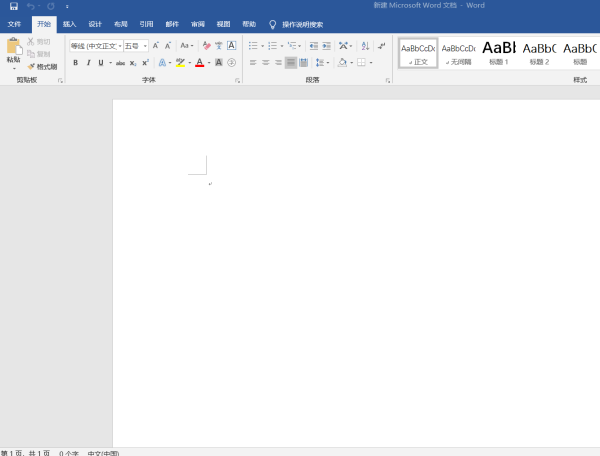Toggle strikethrough text formatting
This screenshot has width=600, height=456.
pos(120,62)
